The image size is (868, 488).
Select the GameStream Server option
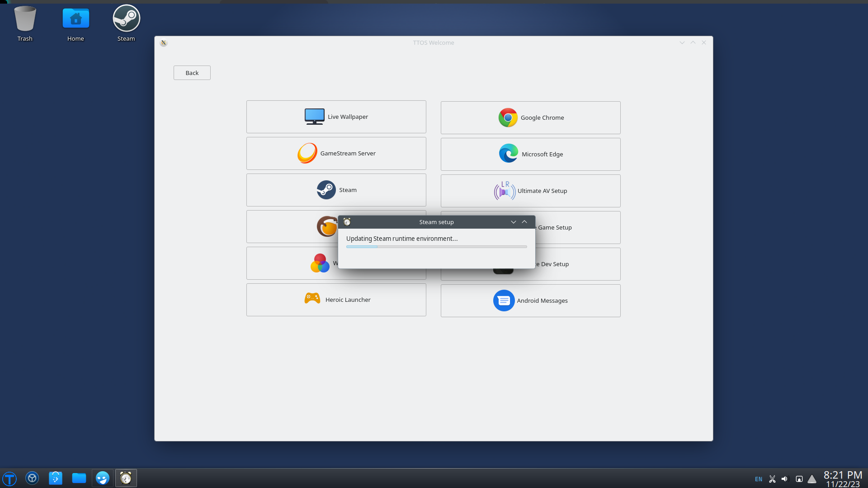point(336,153)
